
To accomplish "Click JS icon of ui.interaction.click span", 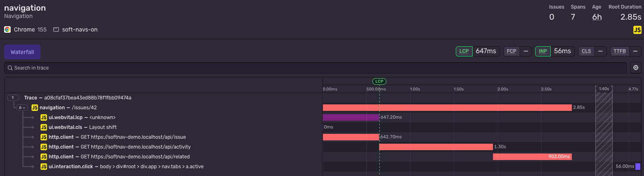I will coord(44,167).
